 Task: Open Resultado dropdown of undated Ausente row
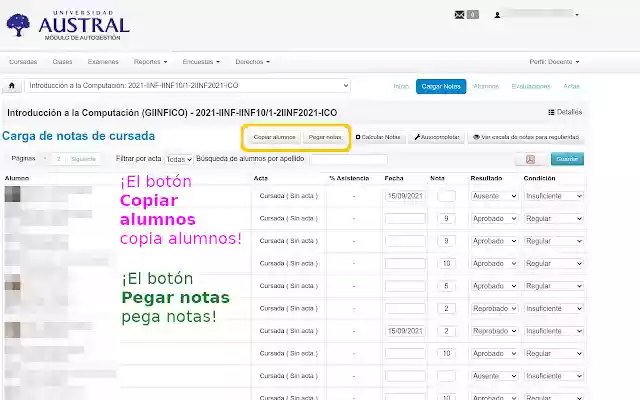tap(494, 376)
